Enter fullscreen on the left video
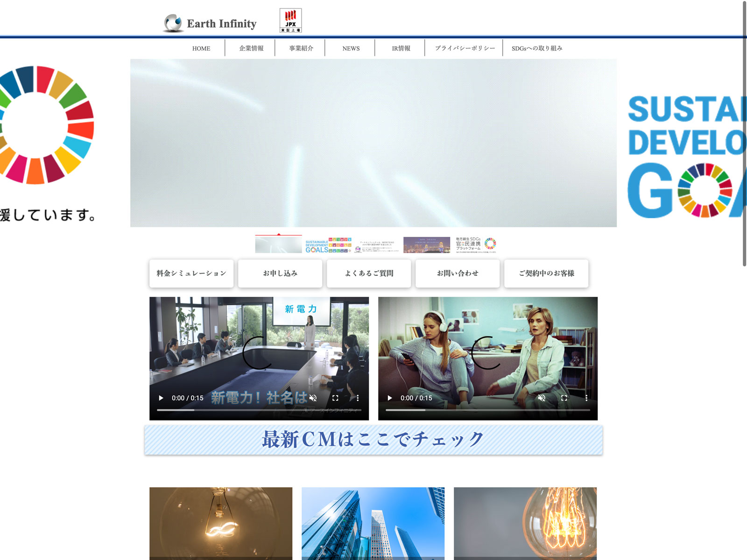This screenshot has height=560, width=747. (x=335, y=398)
